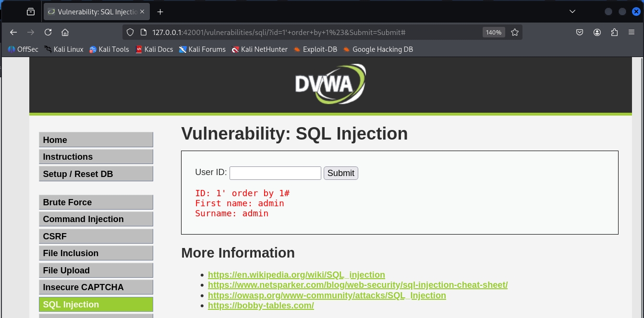644x318 pixels.
Task: Reset the 140% zoom level indicator
Action: click(493, 32)
